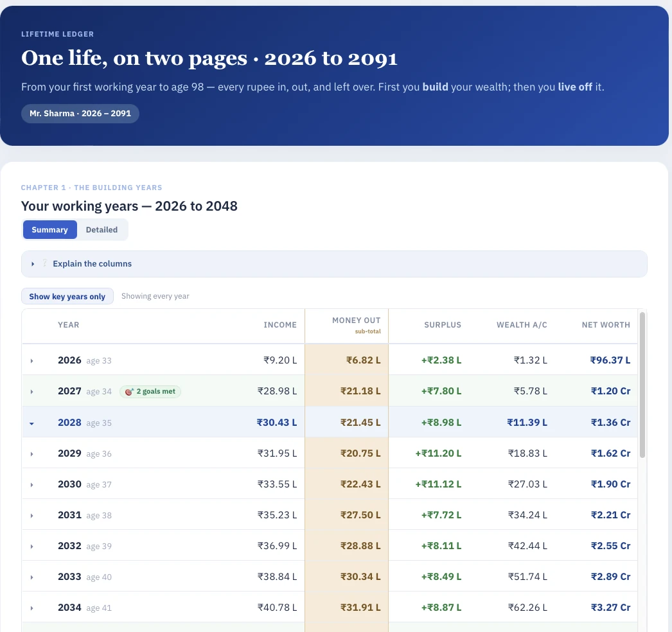
Task: Click the question mark icon beside Explain
Action: pos(44,263)
